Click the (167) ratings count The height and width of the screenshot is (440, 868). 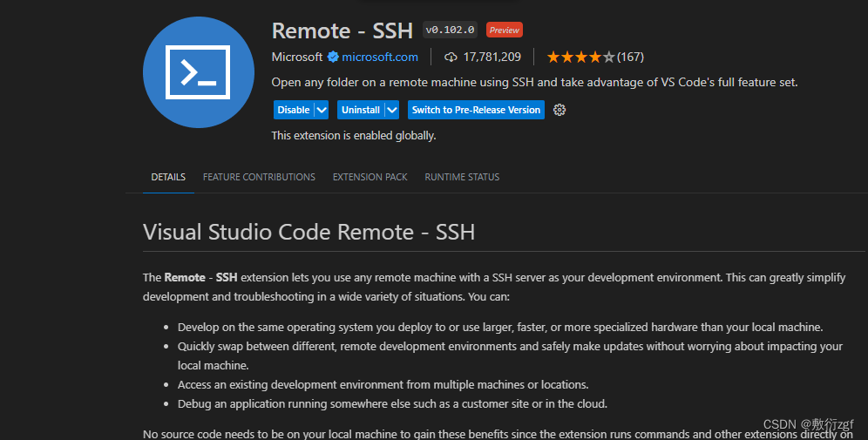(630, 57)
